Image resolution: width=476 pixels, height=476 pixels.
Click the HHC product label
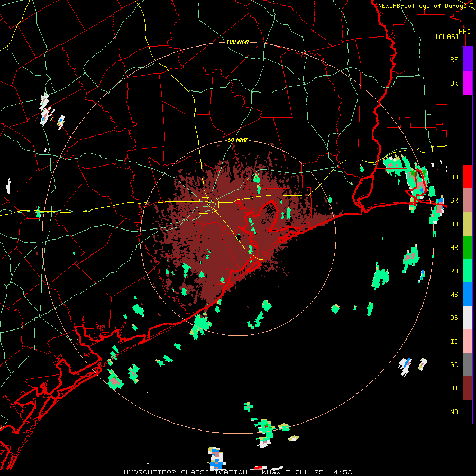(464, 32)
